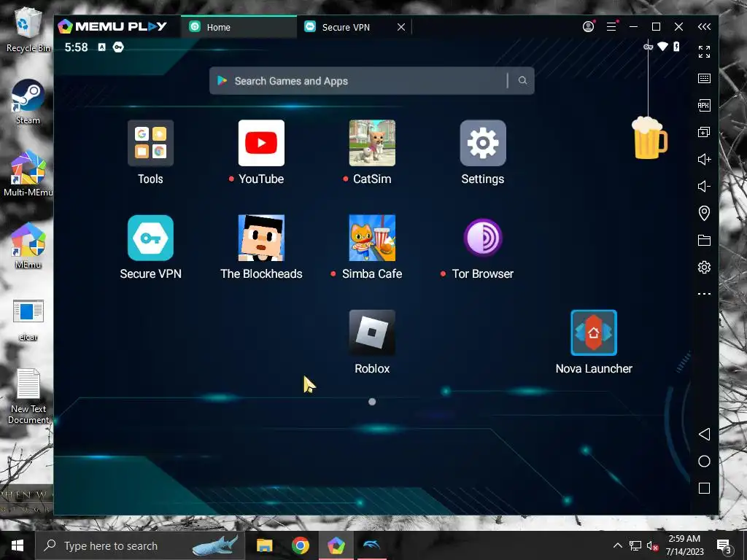
Task: Collapse the MEmu sidebar arrows
Action: 704,27
